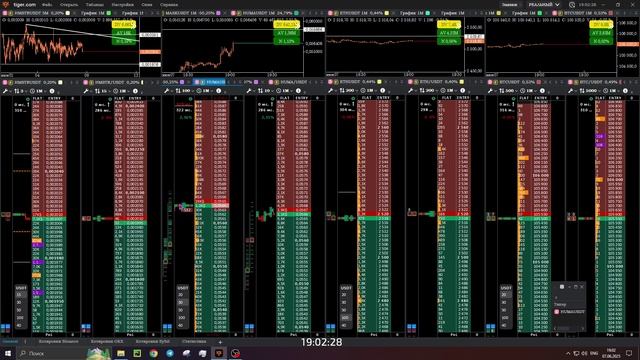Click info icon in ETH/USDT order book toolbar

pos(462,91)
